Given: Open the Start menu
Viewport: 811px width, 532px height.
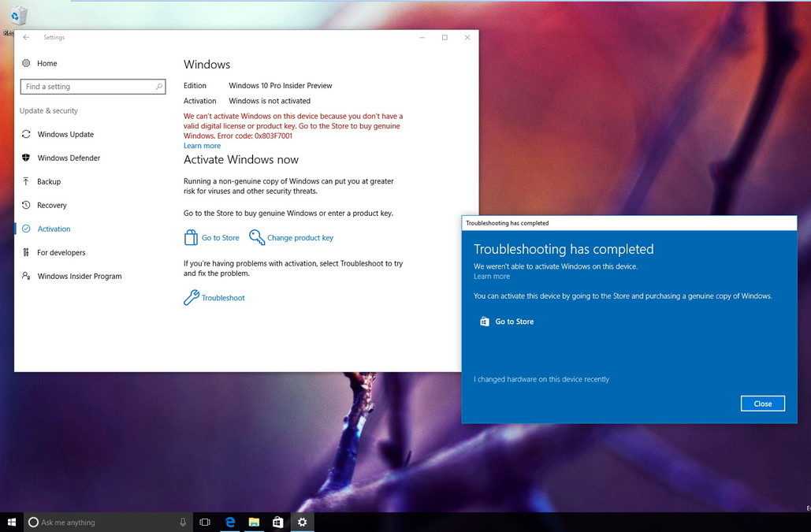Looking at the screenshot, I should tap(11, 523).
